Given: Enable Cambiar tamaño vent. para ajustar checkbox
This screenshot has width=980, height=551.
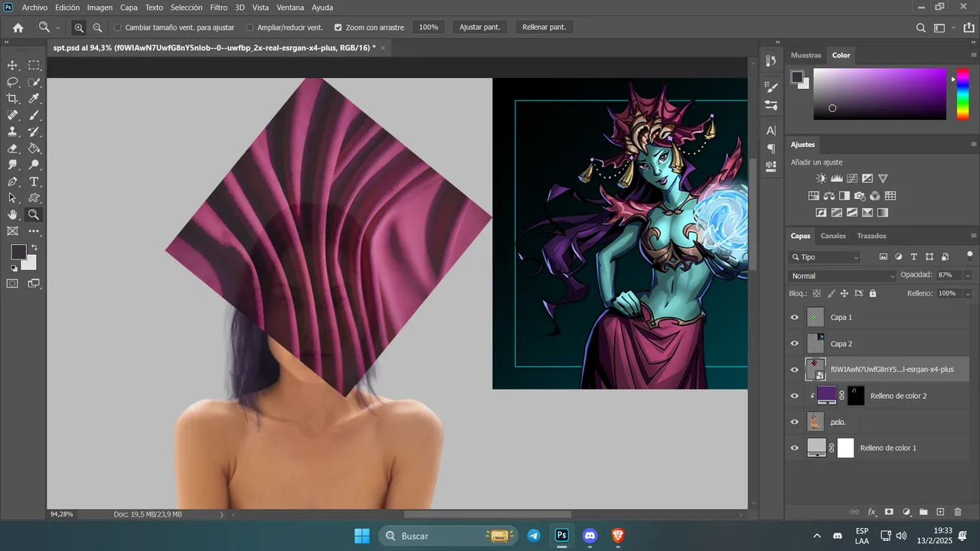Looking at the screenshot, I should click(x=118, y=28).
